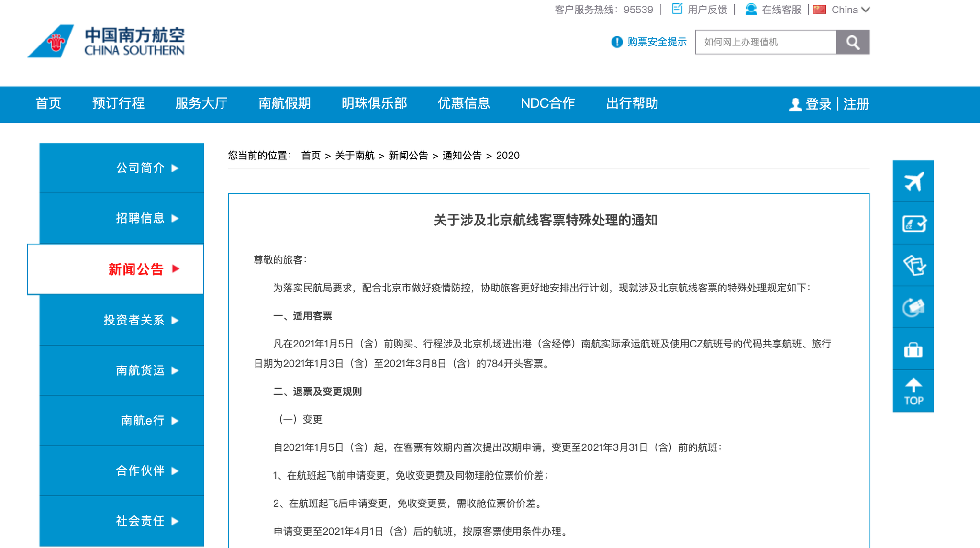Click the China Southern logo
Viewport: 980px width, 548px height.
(106, 41)
